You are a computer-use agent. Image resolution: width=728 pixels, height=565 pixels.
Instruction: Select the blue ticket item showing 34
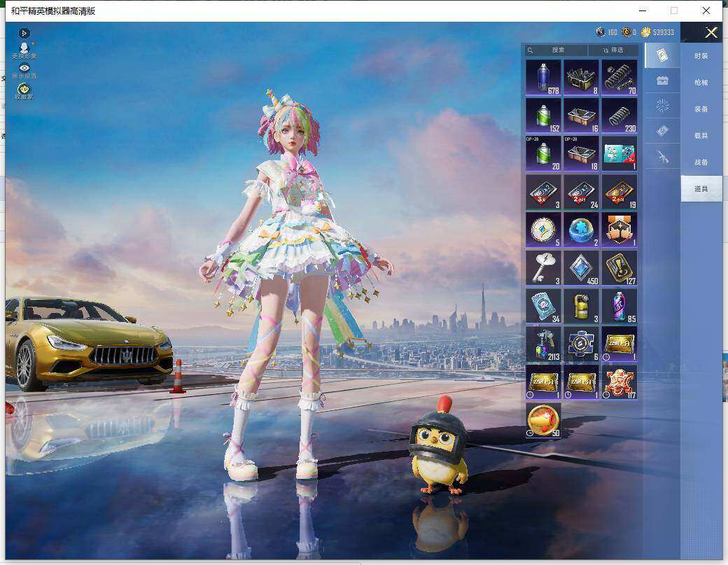point(543,306)
